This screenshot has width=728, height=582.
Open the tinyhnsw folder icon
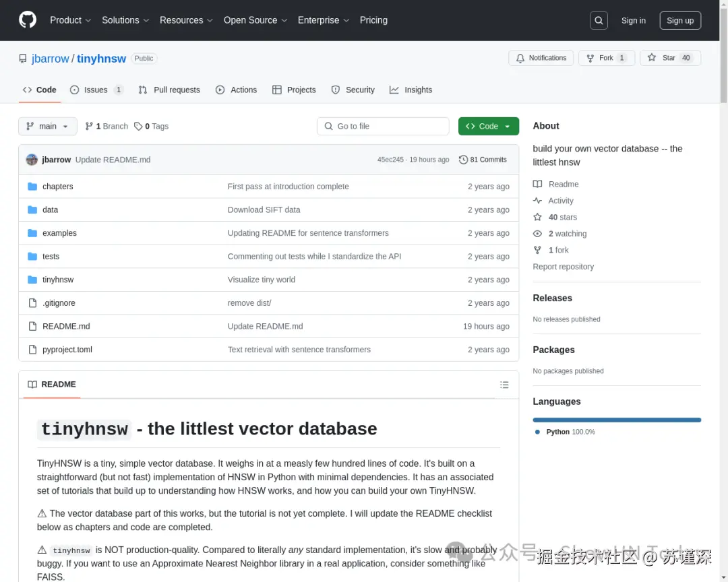click(32, 280)
